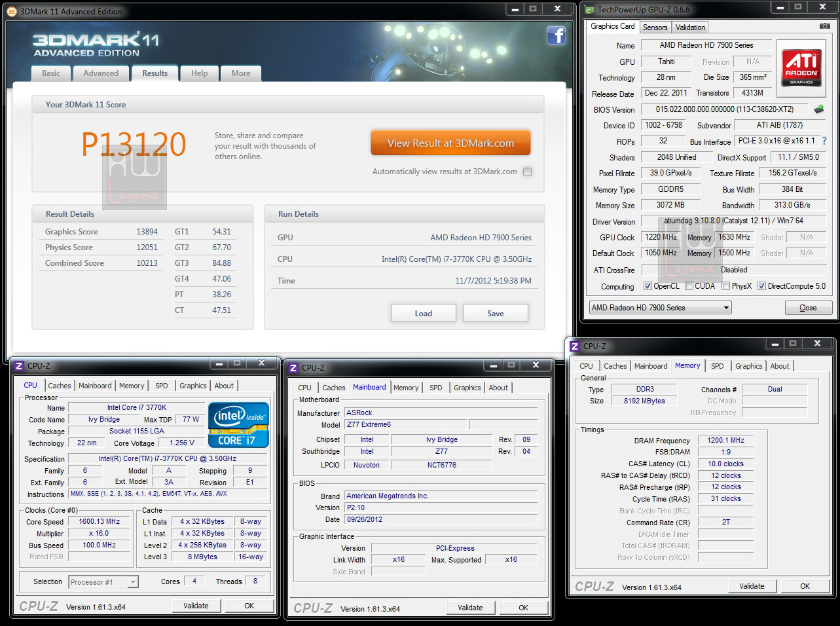Image resolution: width=840 pixels, height=626 pixels.
Task: Click the P13120 score text
Action: (134, 144)
